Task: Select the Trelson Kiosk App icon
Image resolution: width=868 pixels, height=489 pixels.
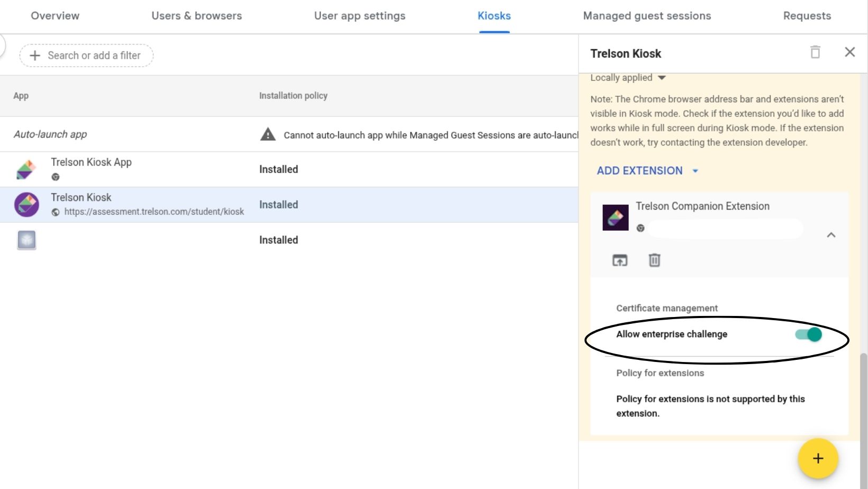Action: 26,169
